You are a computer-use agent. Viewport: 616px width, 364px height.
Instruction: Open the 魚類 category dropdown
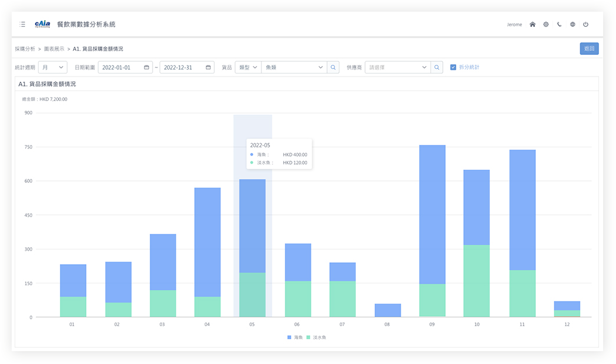294,67
